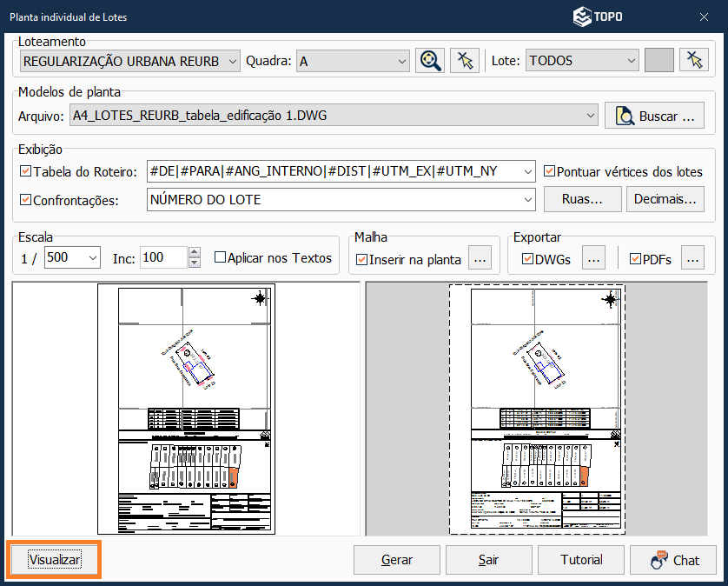Click the pick-lote cursor icon

694,60
